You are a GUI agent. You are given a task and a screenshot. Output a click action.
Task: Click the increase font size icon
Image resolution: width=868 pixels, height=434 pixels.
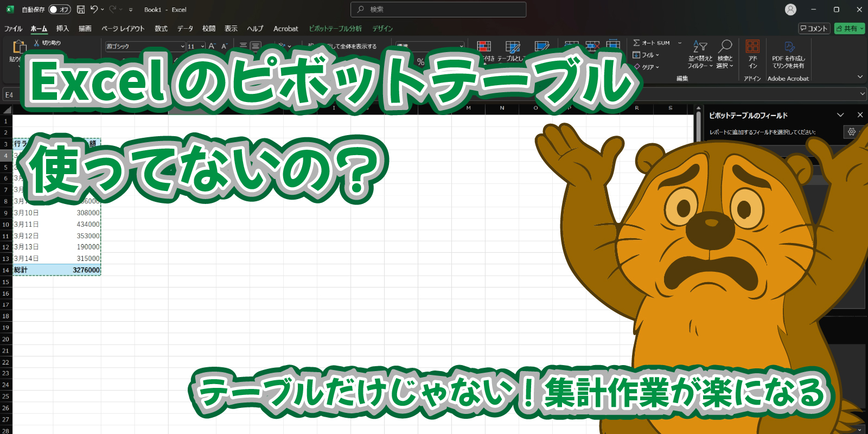click(x=212, y=47)
